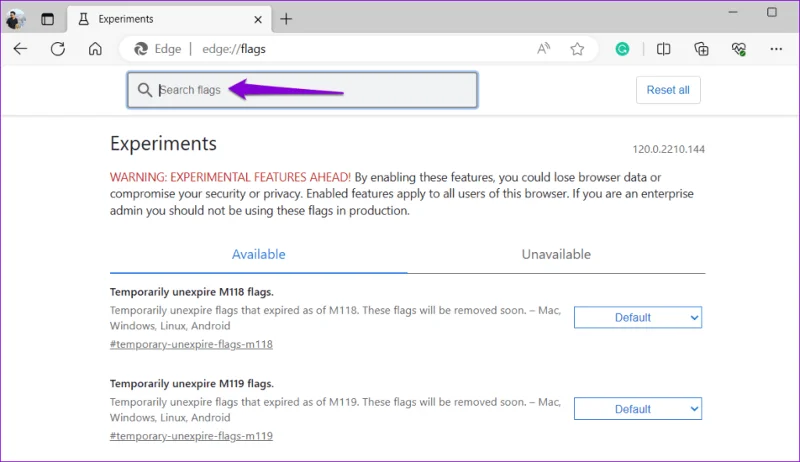The height and width of the screenshot is (462, 800).
Task: Open Collections panel
Action: [x=702, y=49]
